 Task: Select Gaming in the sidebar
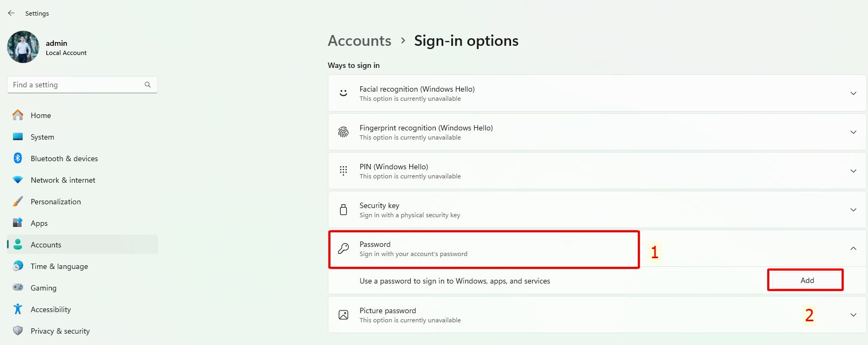[43, 287]
